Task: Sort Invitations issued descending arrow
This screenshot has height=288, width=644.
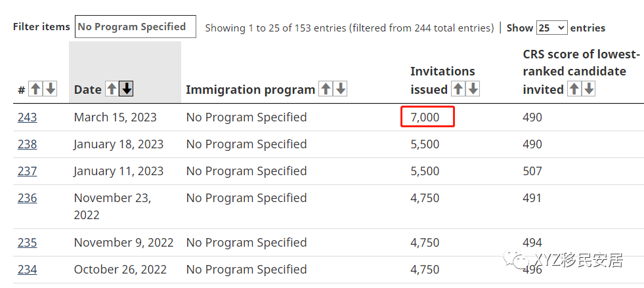Action: click(473, 89)
